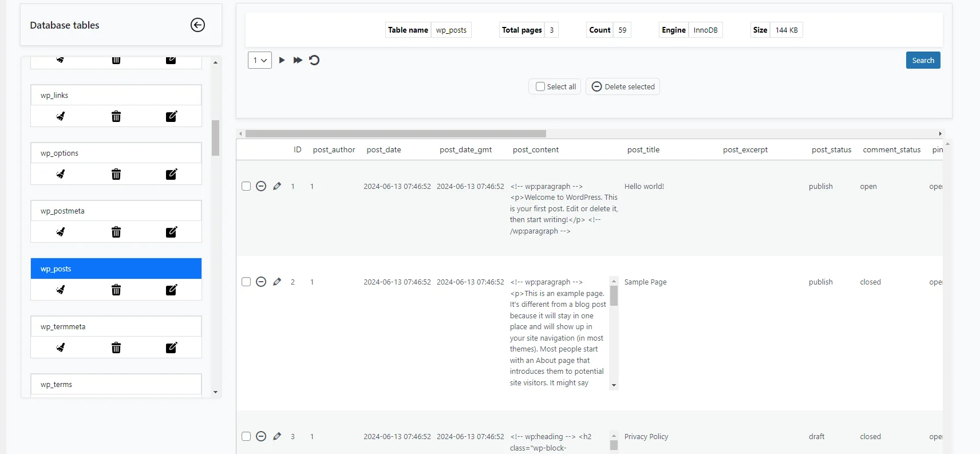
Task: Click the edit icon under wp_postmeta
Action: [171, 232]
